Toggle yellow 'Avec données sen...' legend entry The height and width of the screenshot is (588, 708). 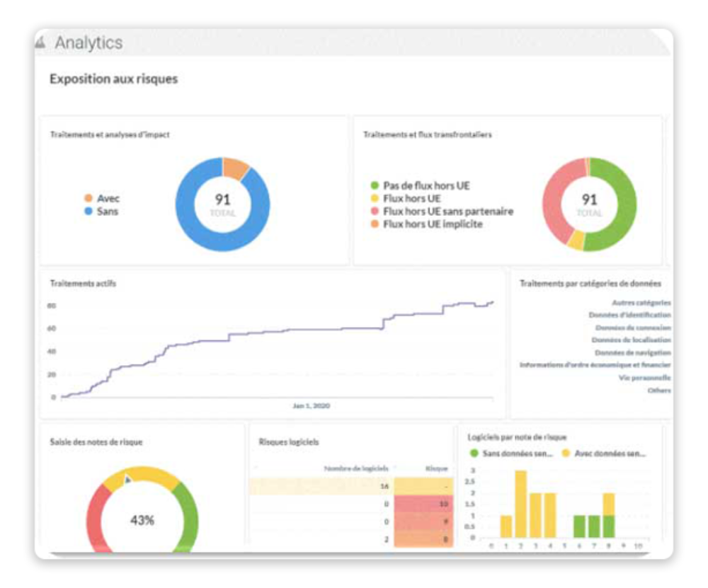pos(604,453)
